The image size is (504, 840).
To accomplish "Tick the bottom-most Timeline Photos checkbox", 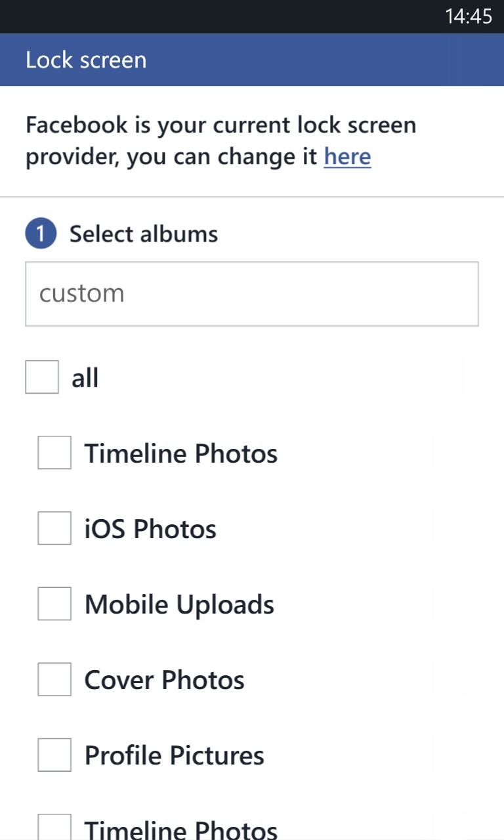I will click(x=54, y=828).
